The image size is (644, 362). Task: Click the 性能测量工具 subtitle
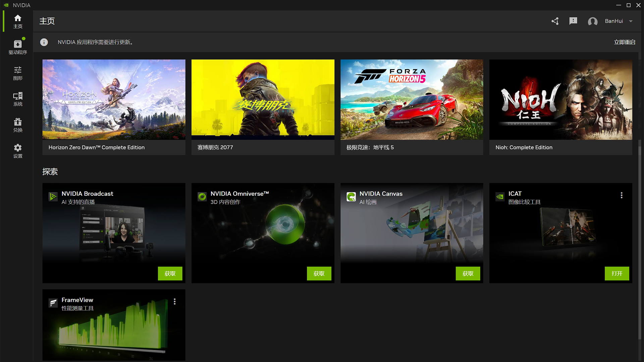click(x=77, y=308)
